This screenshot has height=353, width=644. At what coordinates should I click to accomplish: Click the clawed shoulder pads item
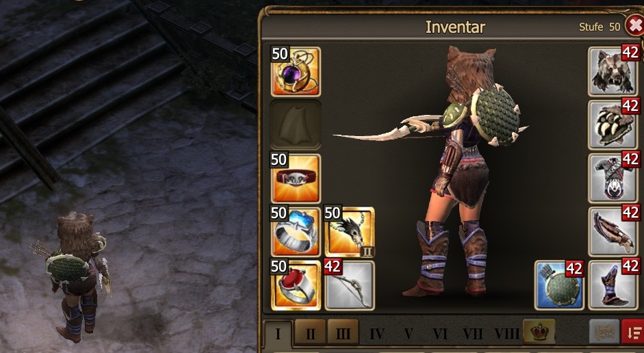[x=613, y=125]
